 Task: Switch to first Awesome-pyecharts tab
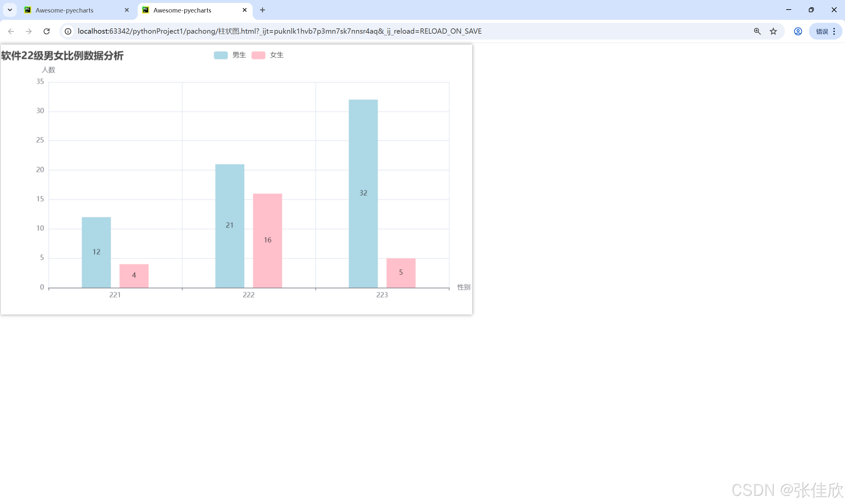[x=65, y=10]
